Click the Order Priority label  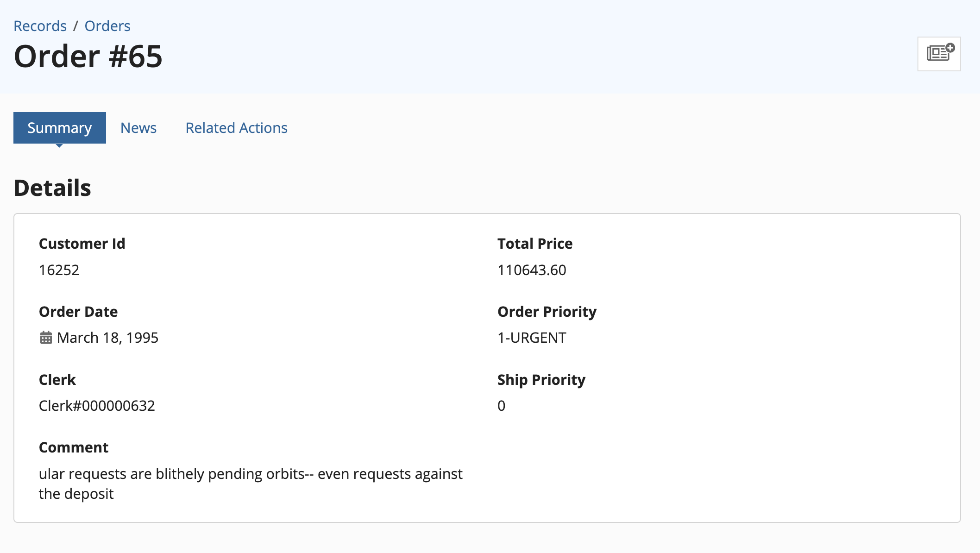[547, 312]
